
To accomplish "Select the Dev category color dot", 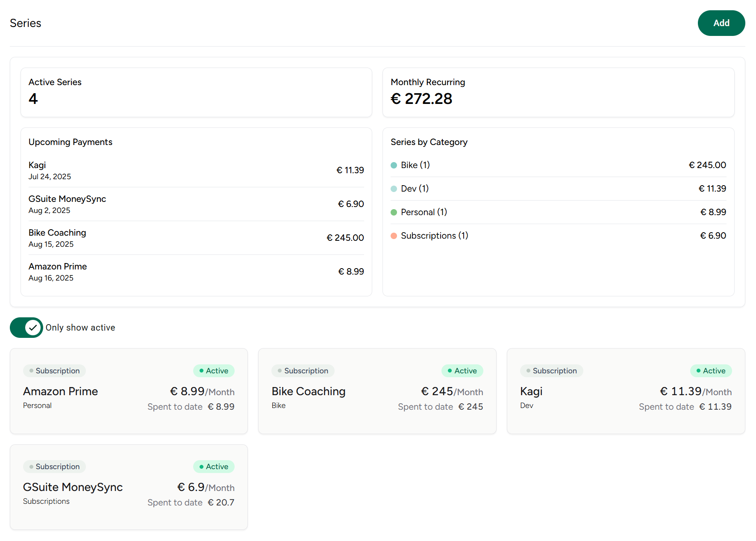I will pyautogui.click(x=394, y=189).
